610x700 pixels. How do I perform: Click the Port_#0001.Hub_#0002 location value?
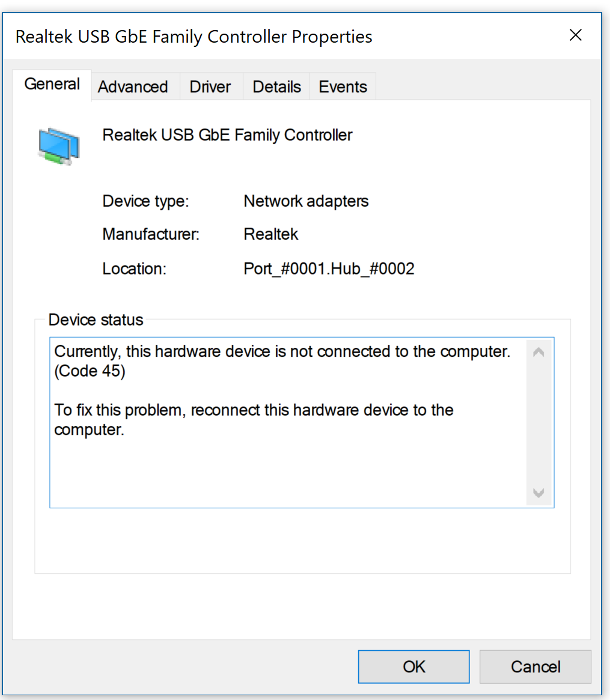point(329,269)
